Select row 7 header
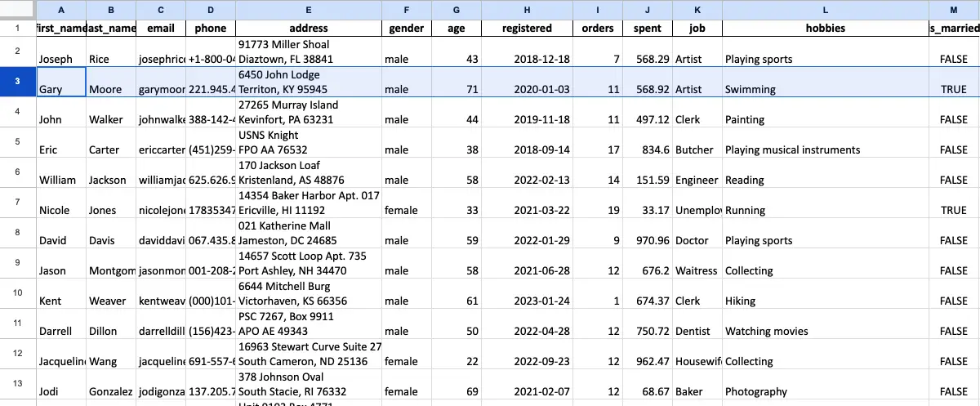 (18, 203)
